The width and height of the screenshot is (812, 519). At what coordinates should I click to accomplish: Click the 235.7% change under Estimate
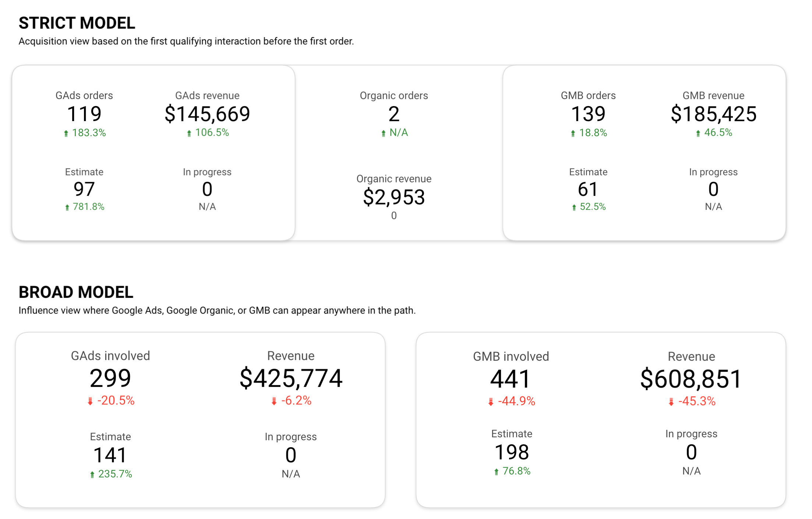click(x=115, y=474)
